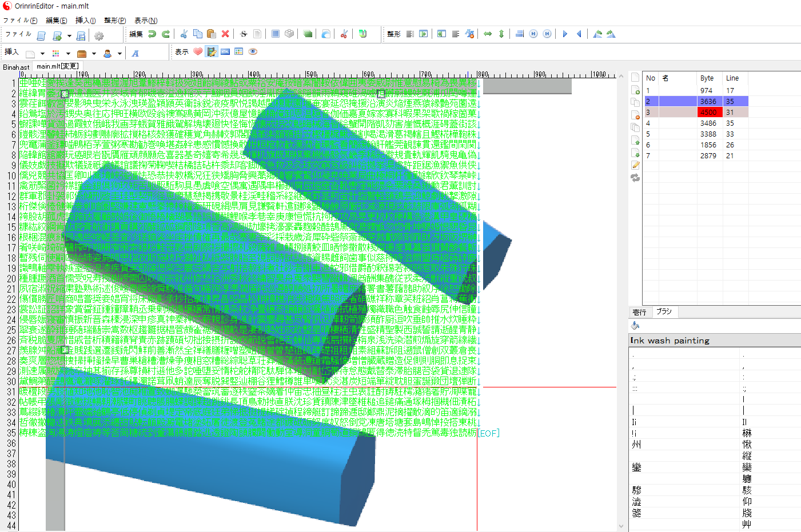
Task: Open the dropdown arrow next to person icon
Action: click(119, 54)
